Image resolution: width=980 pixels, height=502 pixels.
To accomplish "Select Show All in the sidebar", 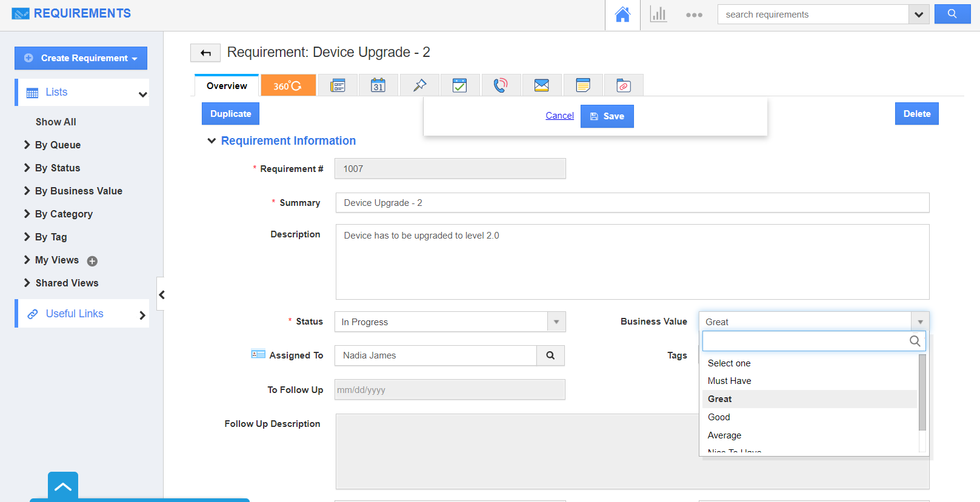I will (x=56, y=122).
